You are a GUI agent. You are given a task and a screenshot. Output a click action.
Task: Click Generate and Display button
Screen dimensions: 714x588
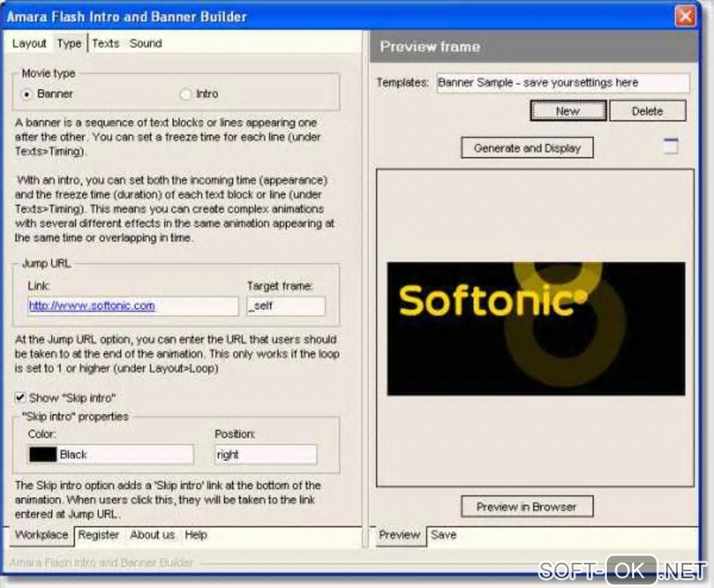click(527, 148)
